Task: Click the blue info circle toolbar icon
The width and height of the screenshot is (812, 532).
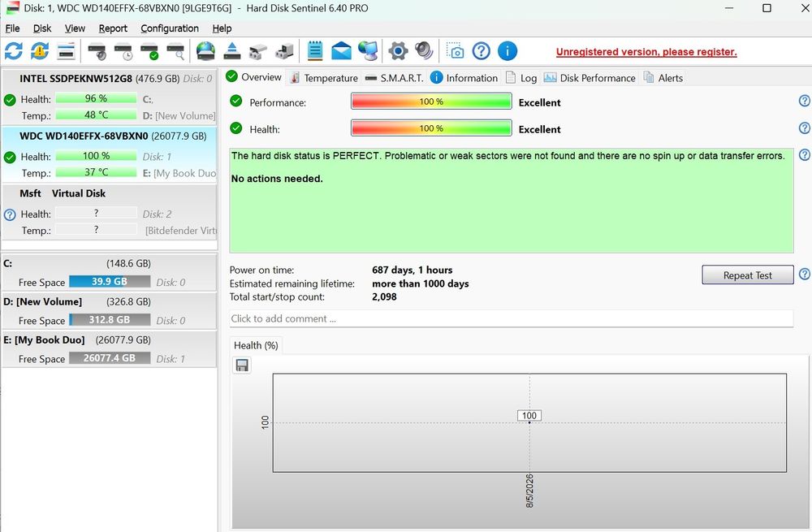Action: (x=508, y=51)
